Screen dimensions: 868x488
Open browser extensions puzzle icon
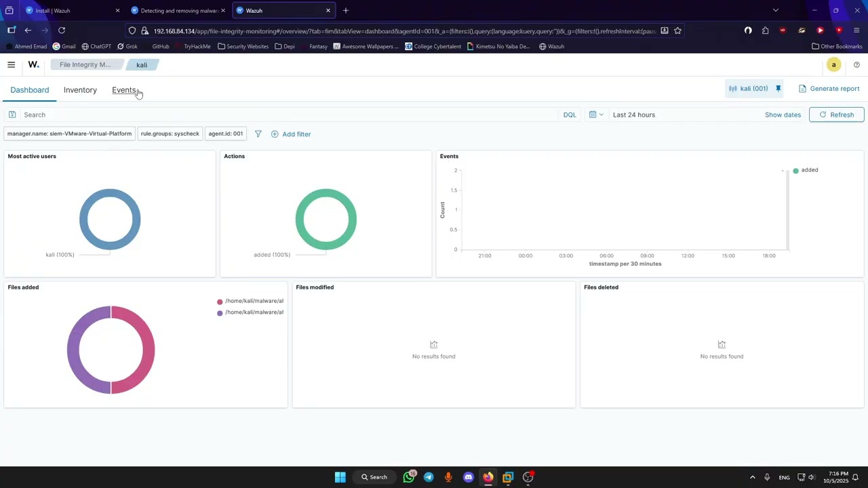pos(765,30)
